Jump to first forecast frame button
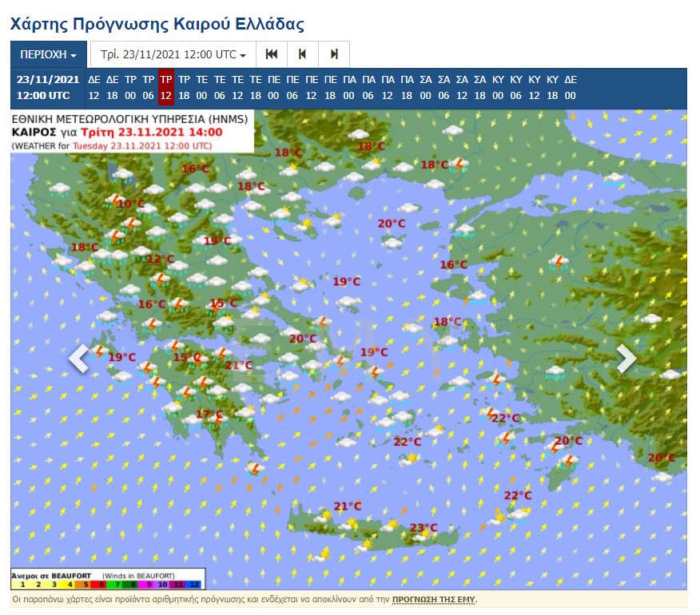The width and height of the screenshot is (700, 615). (272, 54)
